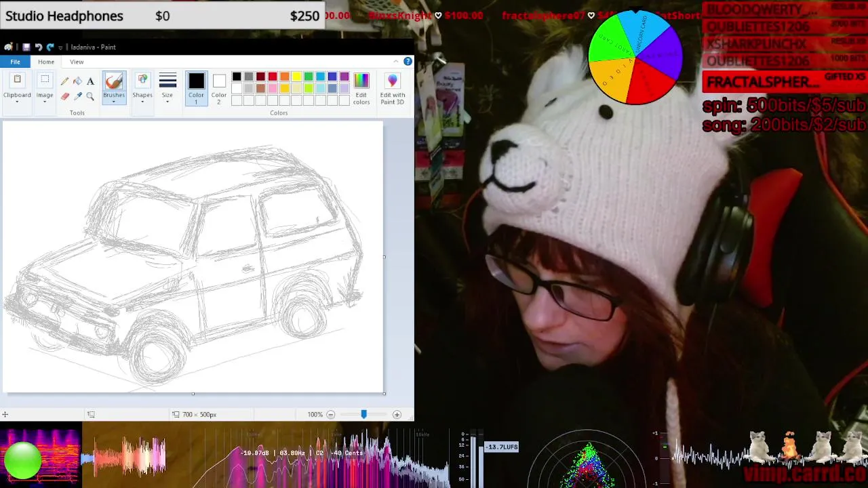Pick the purple palette color
The height and width of the screenshot is (488, 868).
click(344, 77)
